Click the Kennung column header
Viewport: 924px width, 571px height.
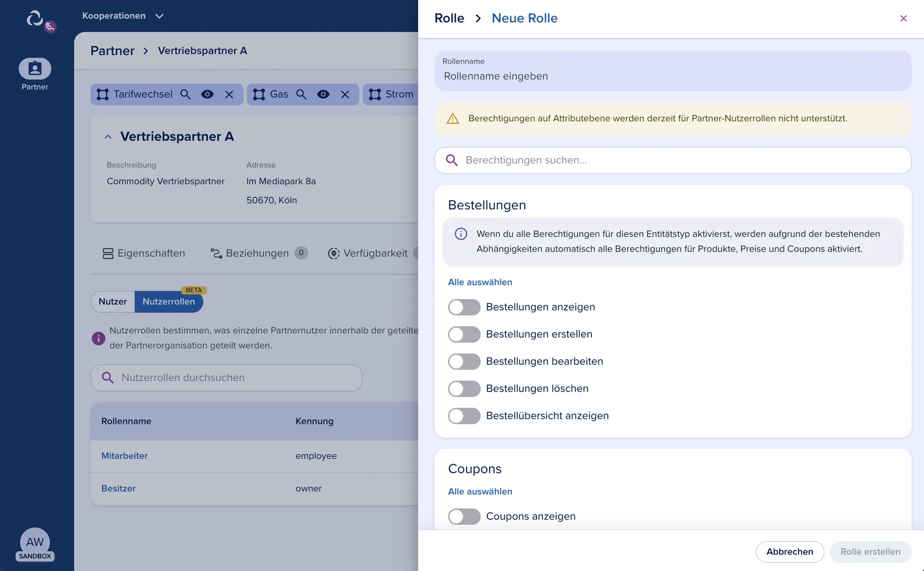pyautogui.click(x=315, y=421)
